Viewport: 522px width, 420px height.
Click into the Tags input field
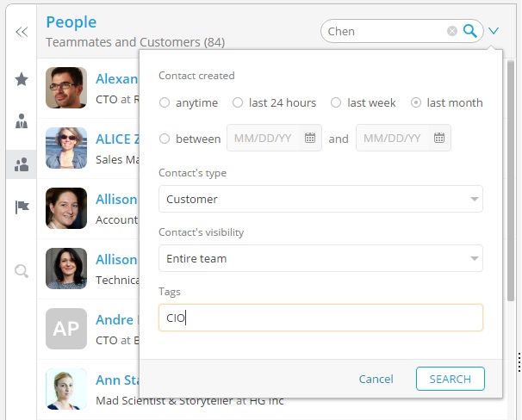point(320,318)
